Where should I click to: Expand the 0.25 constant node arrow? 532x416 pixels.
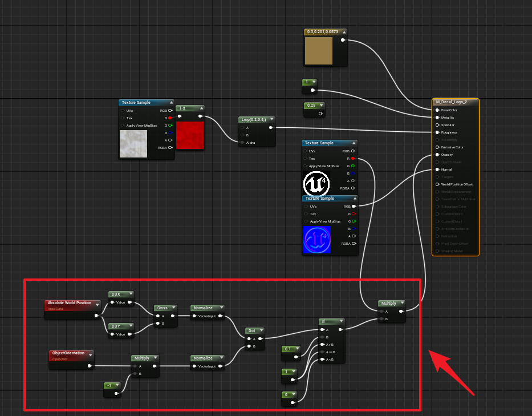click(x=322, y=106)
